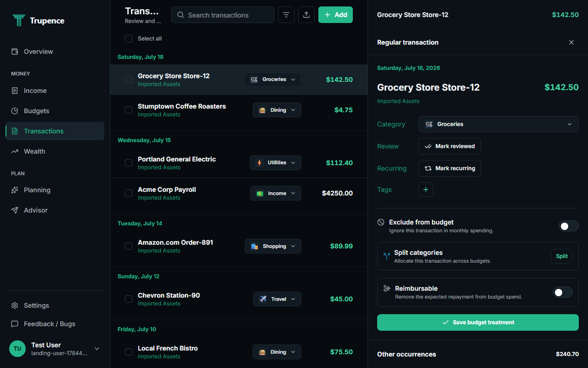Open Income category dropdown for Acme Payroll
The image size is (588, 368).
click(276, 193)
